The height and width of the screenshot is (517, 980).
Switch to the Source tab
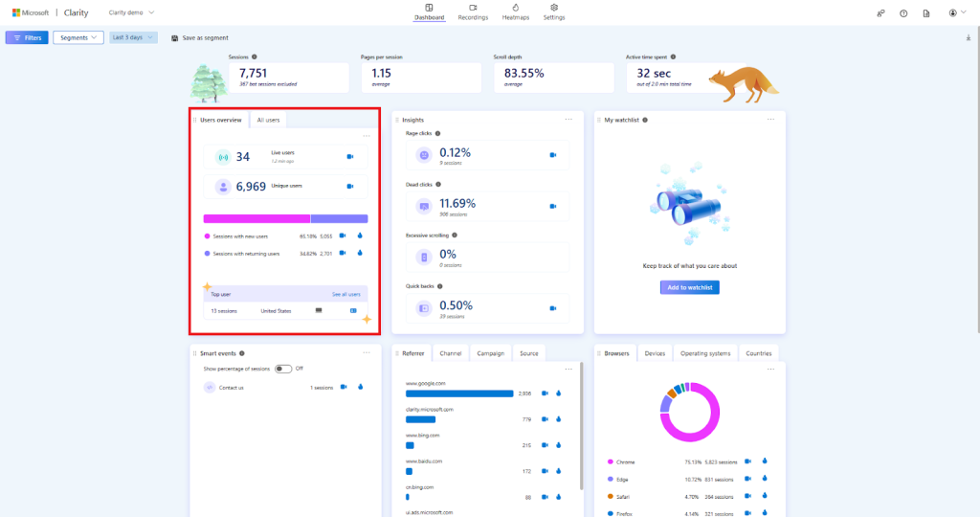tap(528, 354)
